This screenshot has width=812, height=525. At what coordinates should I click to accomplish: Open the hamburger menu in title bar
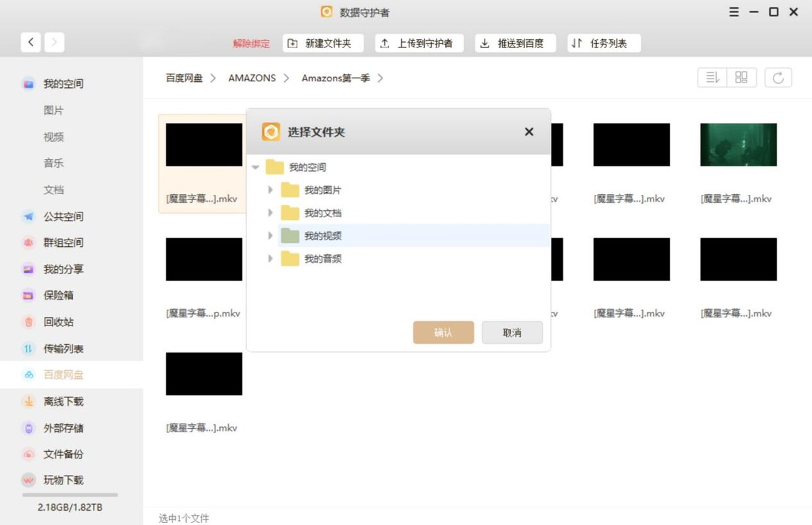734,12
